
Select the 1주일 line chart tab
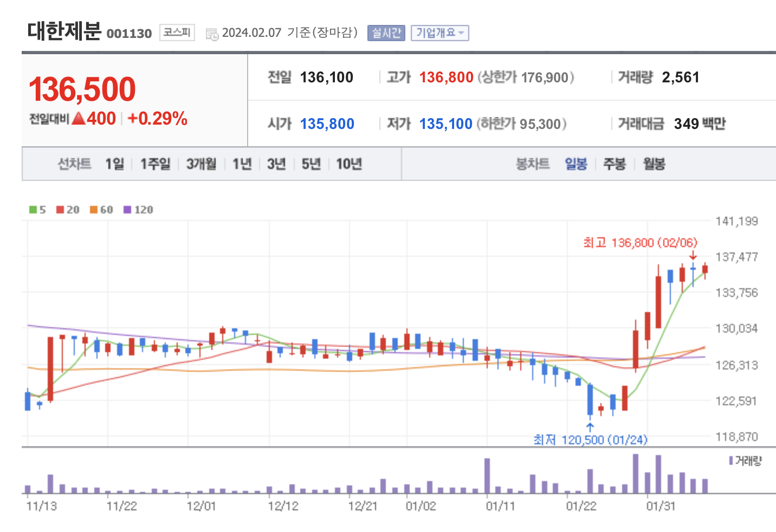[156, 164]
